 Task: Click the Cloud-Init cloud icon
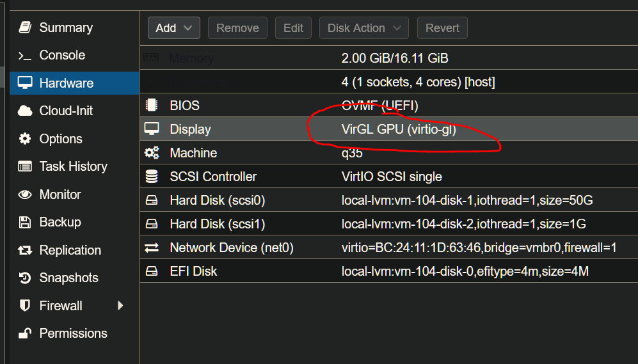pyautogui.click(x=25, y=111)
